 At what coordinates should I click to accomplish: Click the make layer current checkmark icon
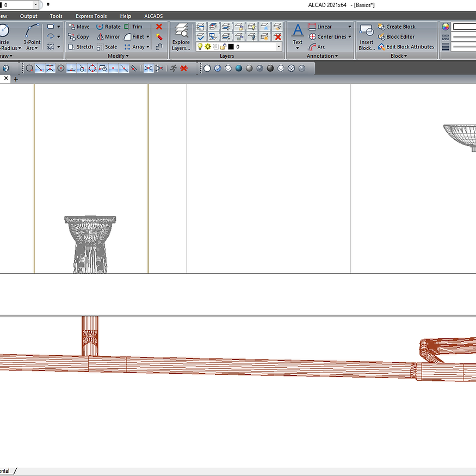pos(200,37)
